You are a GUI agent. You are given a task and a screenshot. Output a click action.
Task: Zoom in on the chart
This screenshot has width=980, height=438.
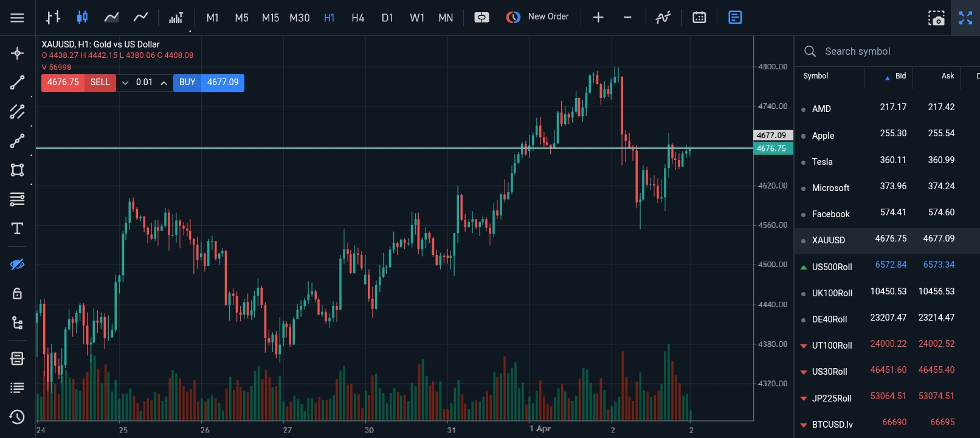click(x=598, y=18)
